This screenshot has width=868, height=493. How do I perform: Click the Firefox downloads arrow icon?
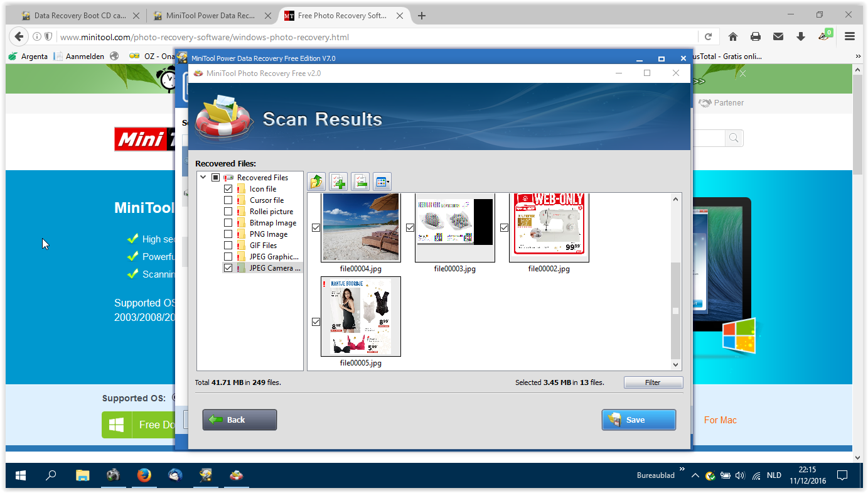800,36
